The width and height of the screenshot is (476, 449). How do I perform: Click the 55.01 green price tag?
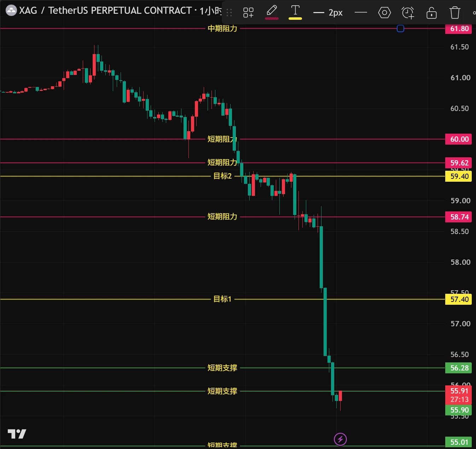458,442
